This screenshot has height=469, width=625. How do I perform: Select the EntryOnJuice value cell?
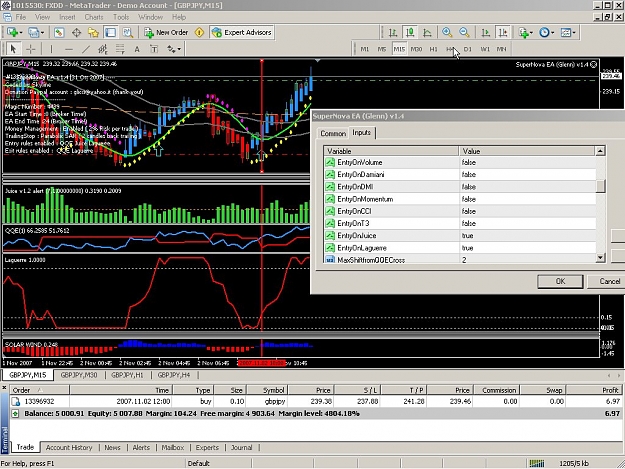527,235
